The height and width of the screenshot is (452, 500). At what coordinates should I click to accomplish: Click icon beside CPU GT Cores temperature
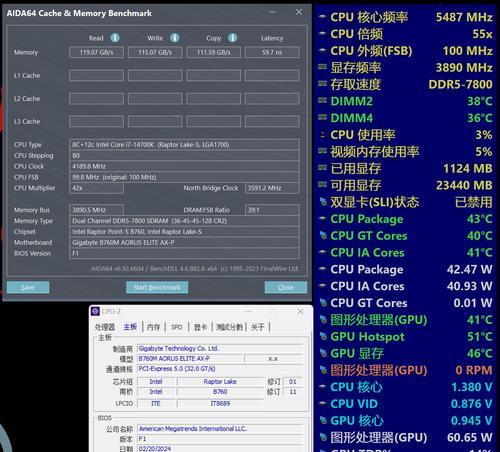coord(323,235)
